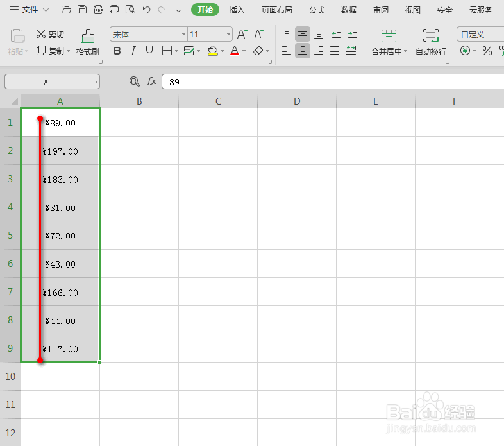Open the name box A1 dropdown
Viewport: 504px width, 446px height.
[x=96, y=82]
